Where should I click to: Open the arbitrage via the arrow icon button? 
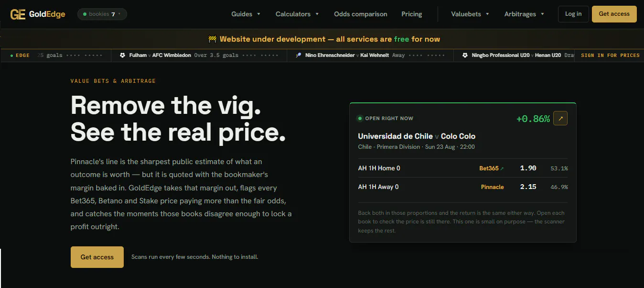pyautogui.click(x=560, y=118)
